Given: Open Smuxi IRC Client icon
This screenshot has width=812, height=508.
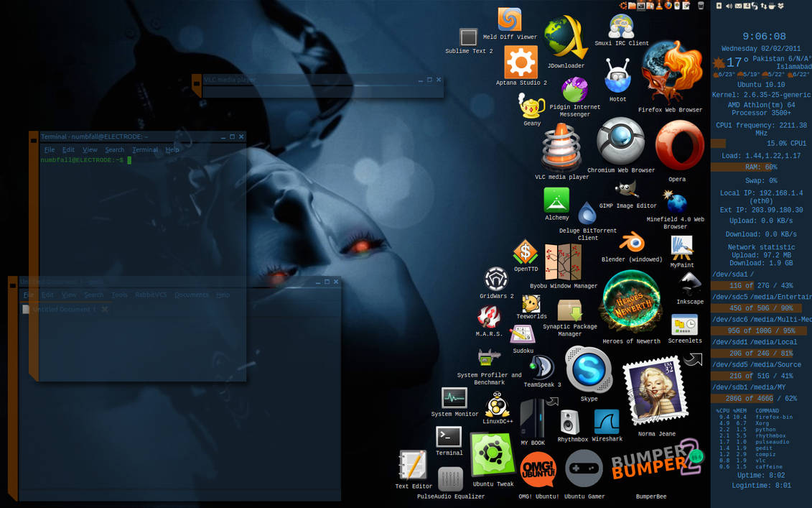Looking at the screenshot, I should tap(622, 27).
